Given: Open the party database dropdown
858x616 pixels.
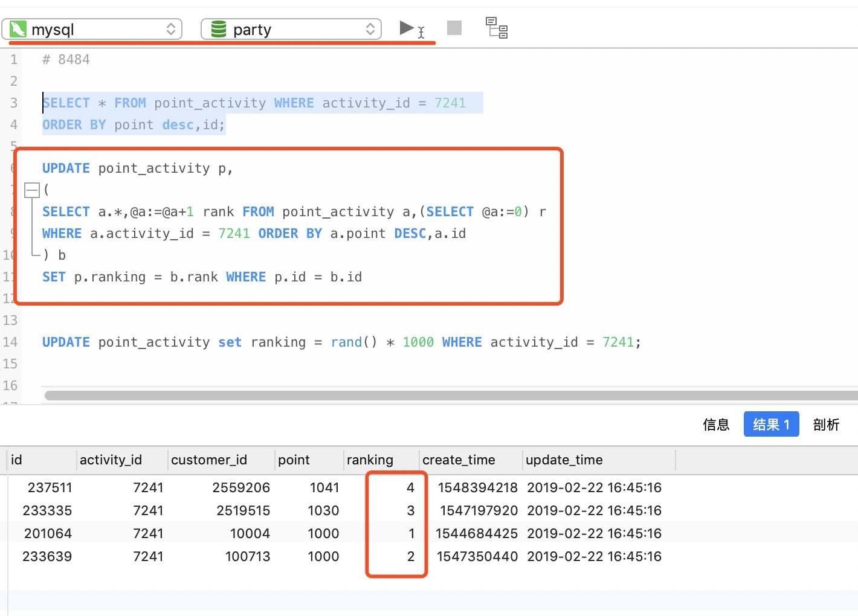Looking at the screenshot, I should coord(291,29).
